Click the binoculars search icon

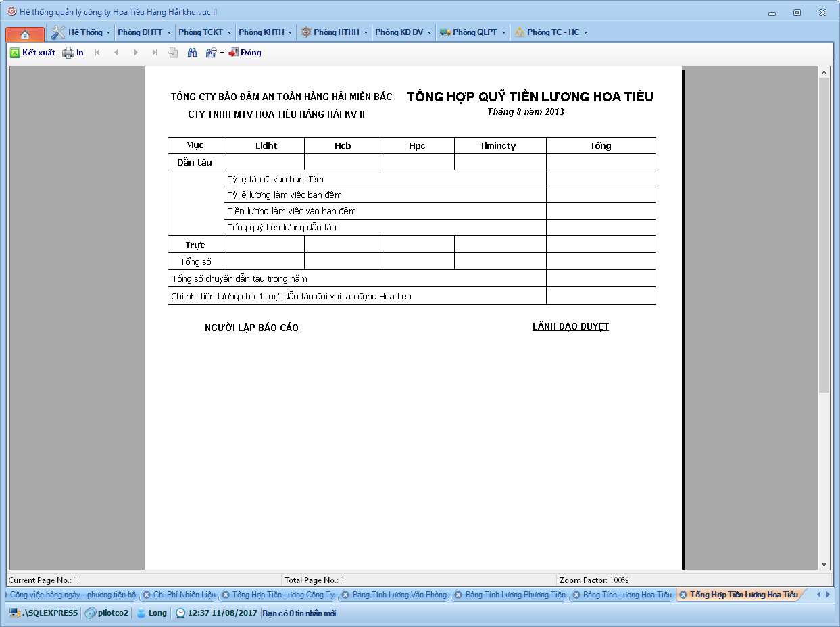coord(192,53)
